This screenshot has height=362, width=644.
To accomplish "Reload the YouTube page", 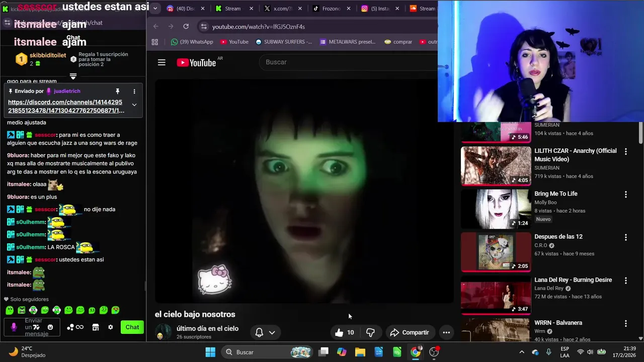I will tap(186, 26).
